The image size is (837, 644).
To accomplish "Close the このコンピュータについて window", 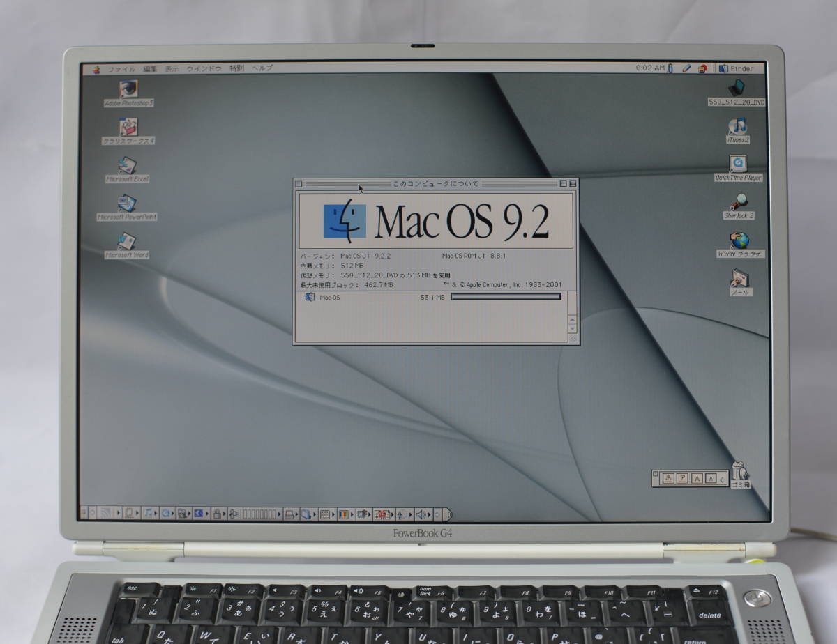I will point(299,183).
